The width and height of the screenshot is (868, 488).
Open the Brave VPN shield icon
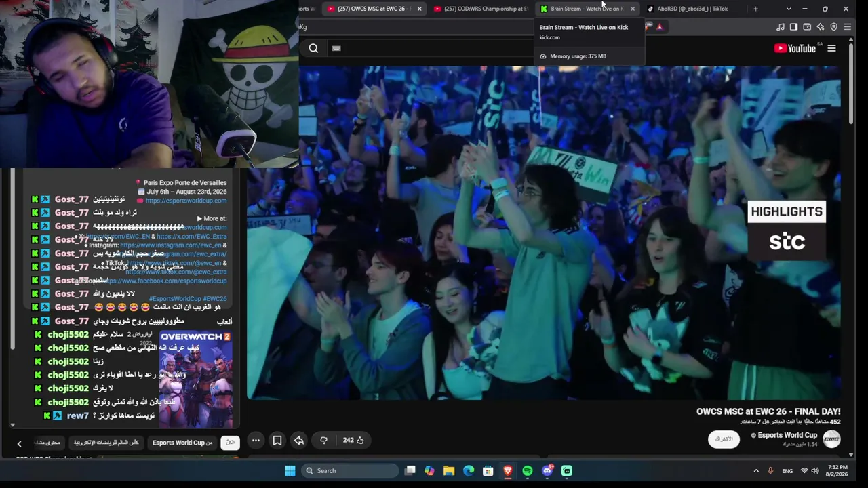pos(834,27)
